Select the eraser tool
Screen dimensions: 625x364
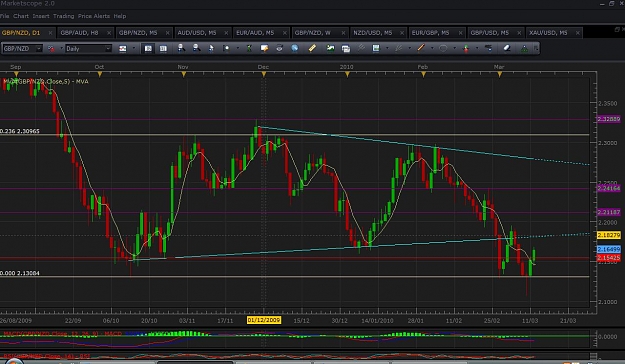(x=507, y=48)
